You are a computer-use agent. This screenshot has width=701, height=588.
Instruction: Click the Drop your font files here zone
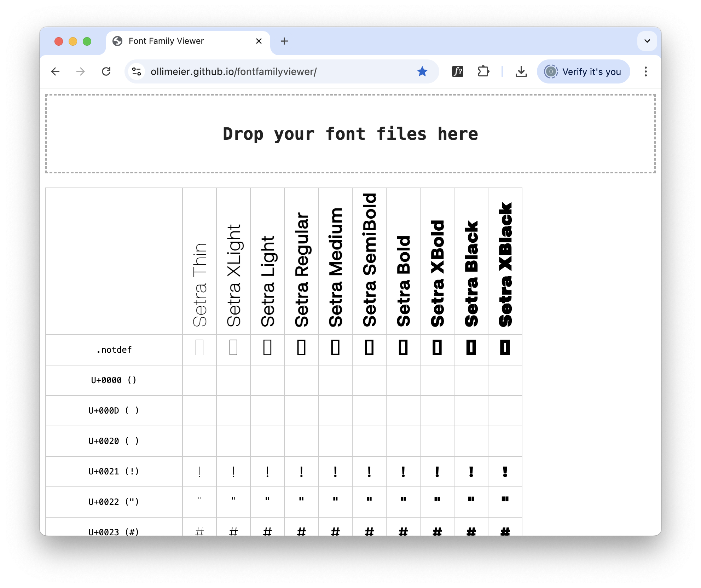tap(350, 134)
